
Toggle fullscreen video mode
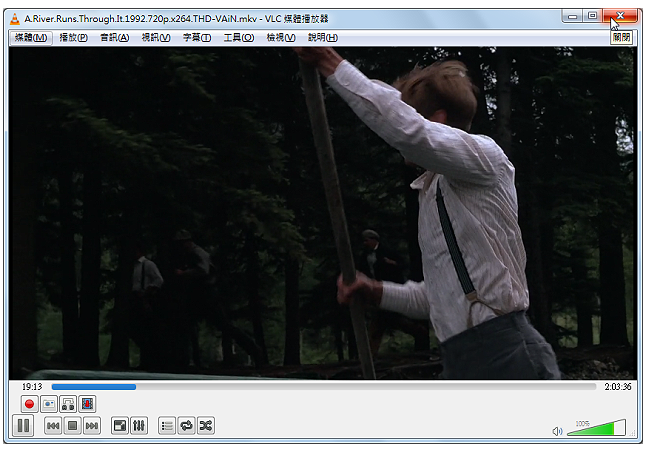(x=120, y=426)
